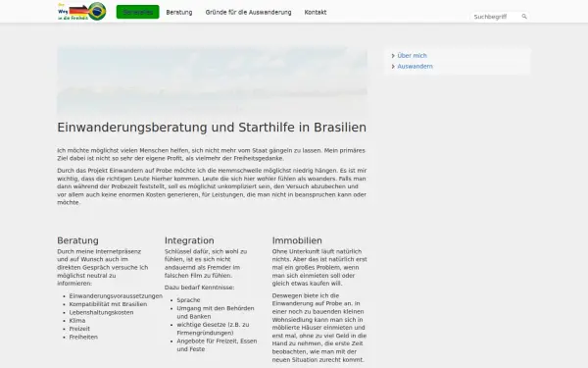The height and width of the screenshot is (368, 588).
Task: Click the Einwanderungsberatung und Starthilfe heading
Action: (x=212, y=128)
